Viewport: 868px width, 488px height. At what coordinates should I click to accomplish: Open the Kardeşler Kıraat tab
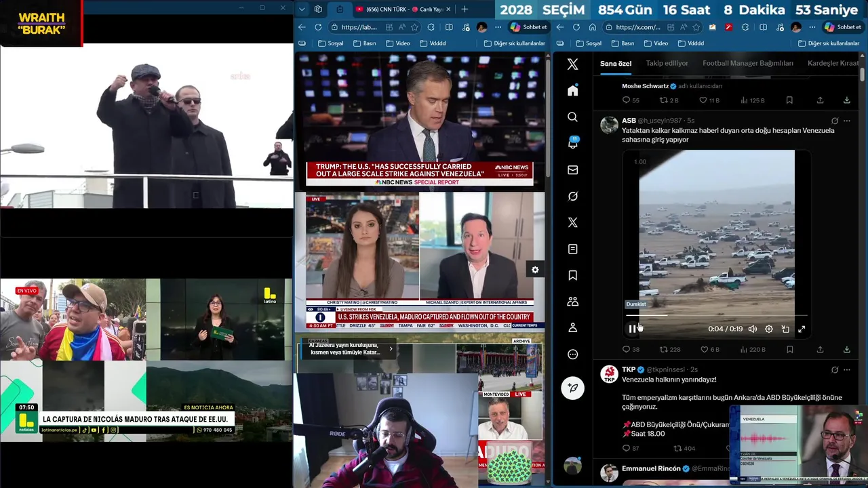coord(833,64)
